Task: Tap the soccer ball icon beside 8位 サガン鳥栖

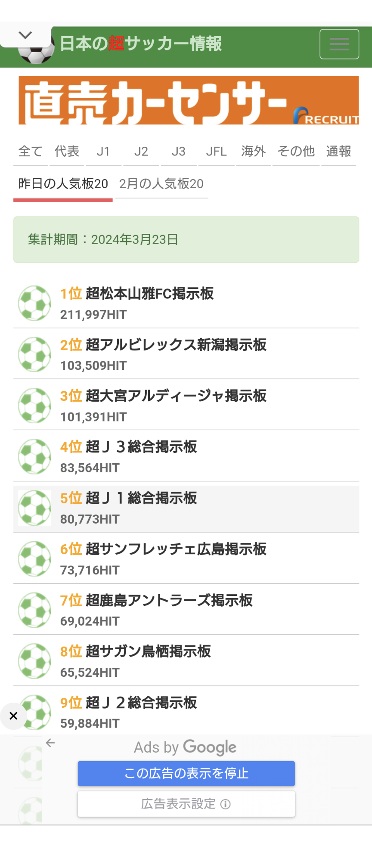Action: 34,661
